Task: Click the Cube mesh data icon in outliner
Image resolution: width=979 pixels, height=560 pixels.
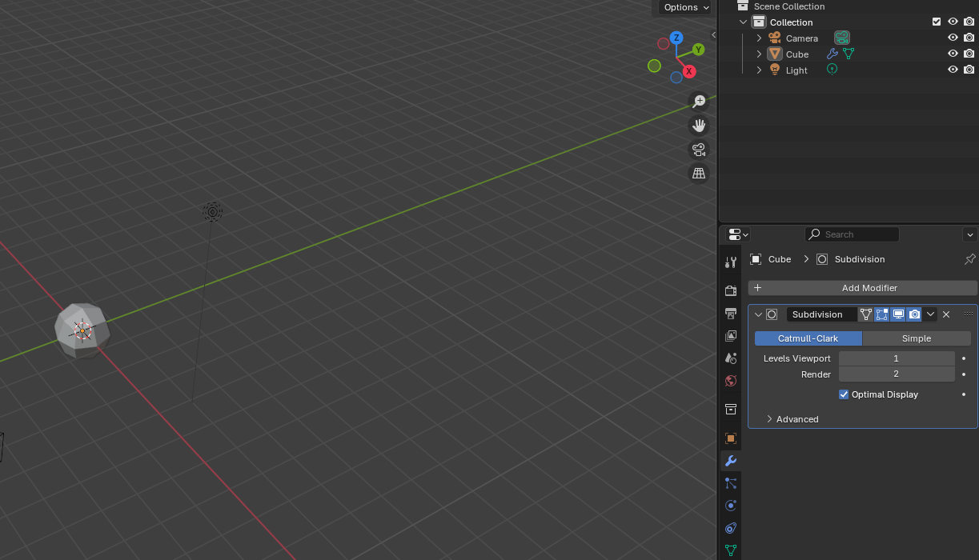Action: pos(849,54)
